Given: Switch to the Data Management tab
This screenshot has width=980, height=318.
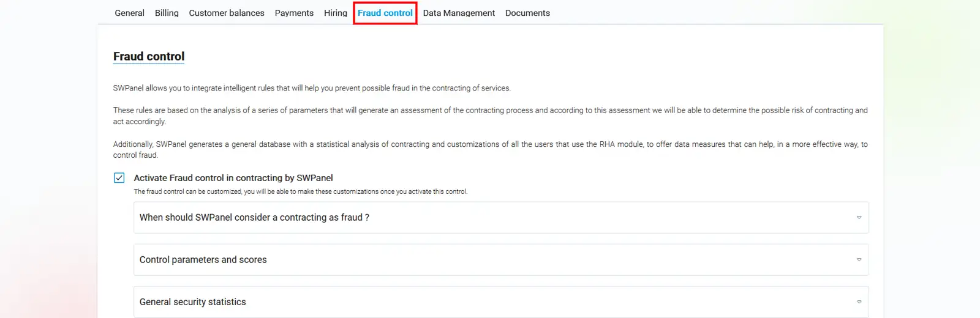Looking at the screenshot, I should 459,13.
